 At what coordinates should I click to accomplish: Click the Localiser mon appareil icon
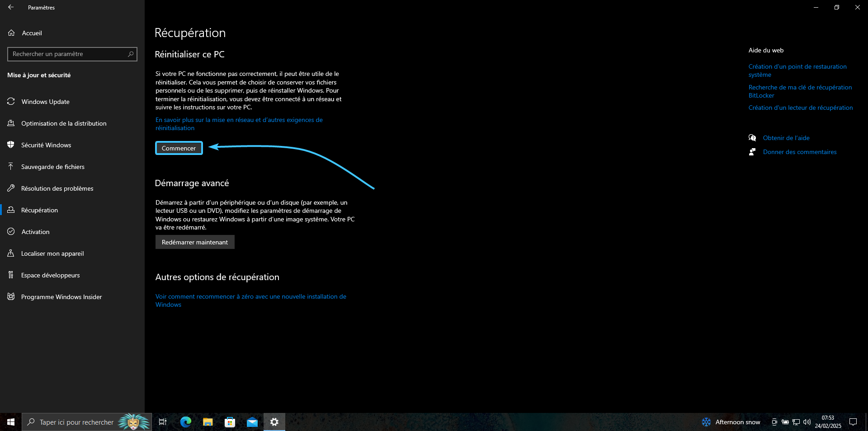[x=11, y=253]
